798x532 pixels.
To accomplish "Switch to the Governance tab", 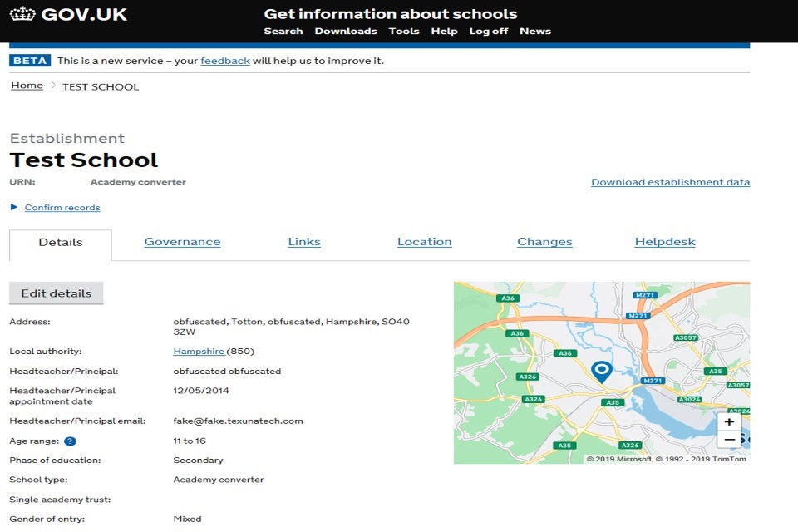I will pyautogui.click(x=182, y=242).
